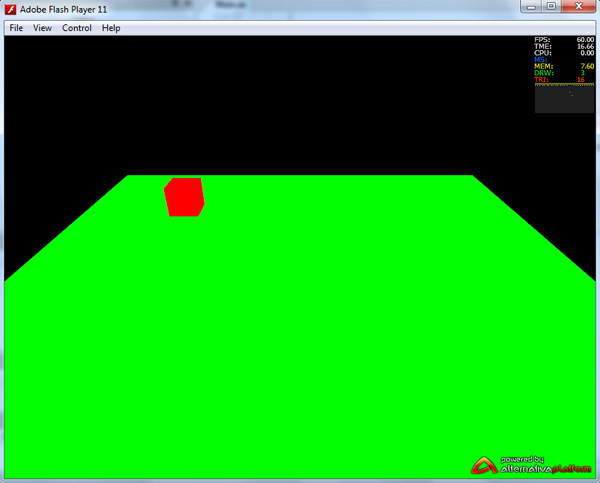Click the AlternativaPlatform logo link
600x483 pixels.
click(x=531, y=465)
